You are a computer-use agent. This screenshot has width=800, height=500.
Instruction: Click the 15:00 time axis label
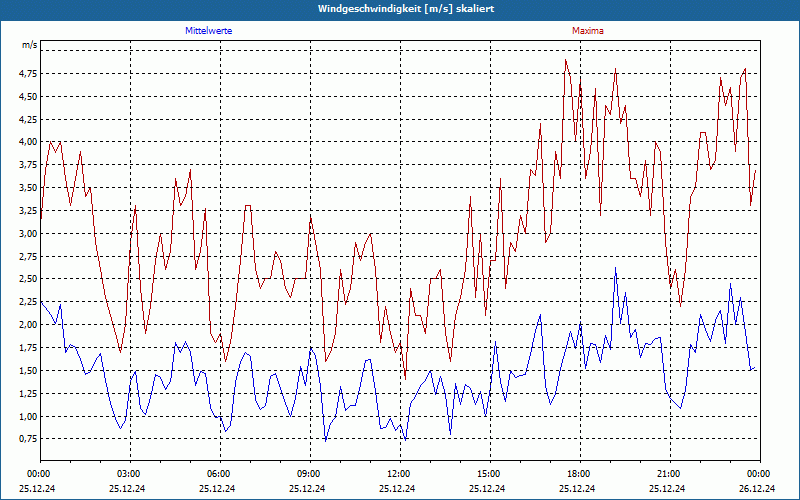pyautogui.click(x=489, y=474)
